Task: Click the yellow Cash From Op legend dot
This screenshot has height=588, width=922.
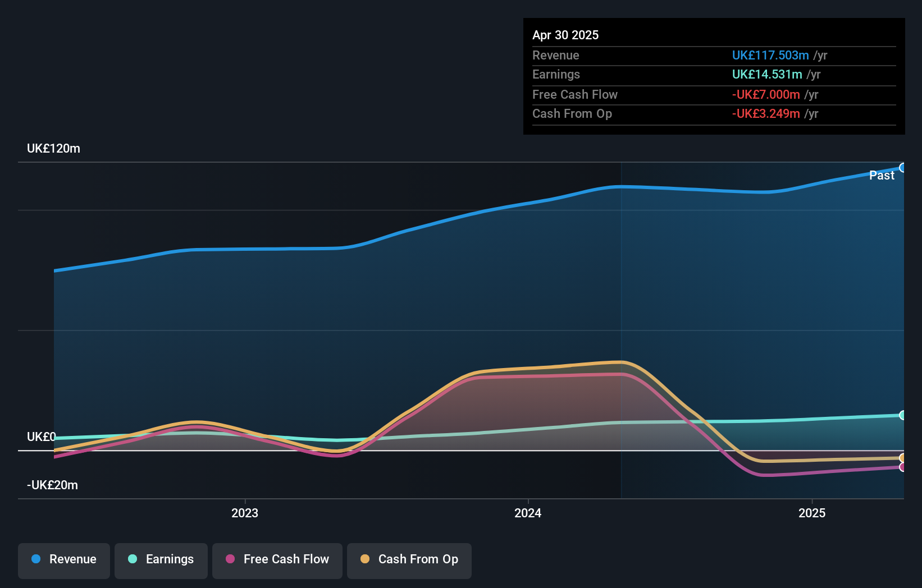Action: click(366, 559)
